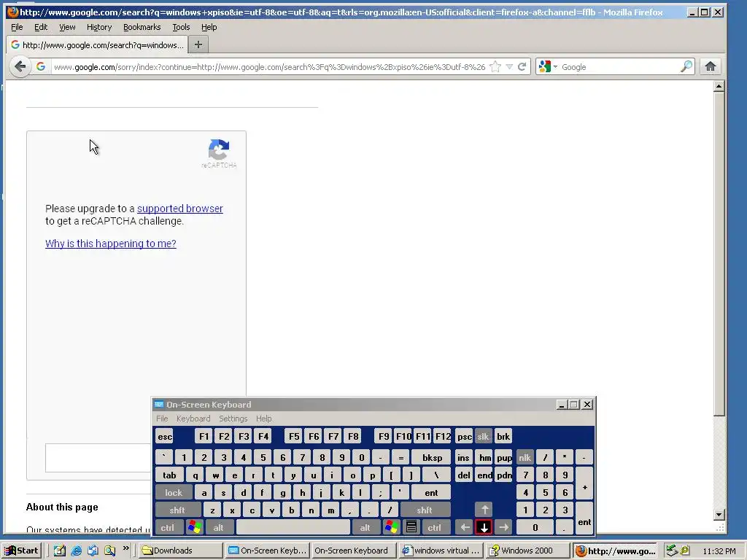Switch to Windows 2000 taskbar button
747x560 pixels.
[527, 551]
